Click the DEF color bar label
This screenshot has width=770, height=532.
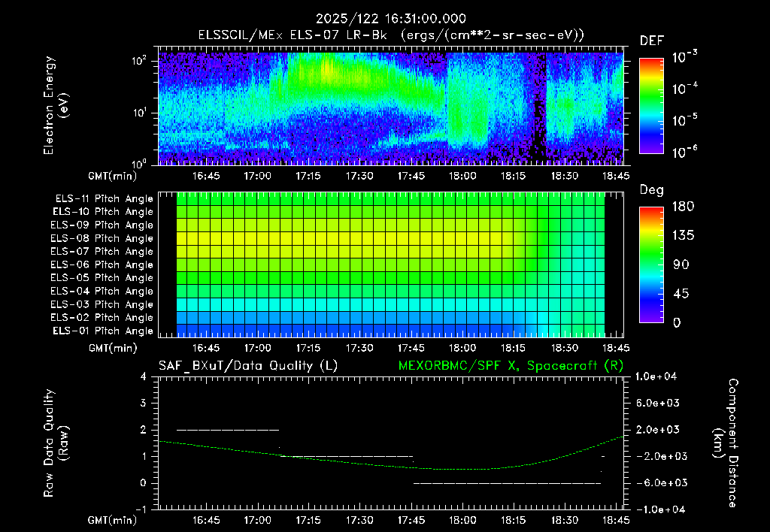[652, 41]
